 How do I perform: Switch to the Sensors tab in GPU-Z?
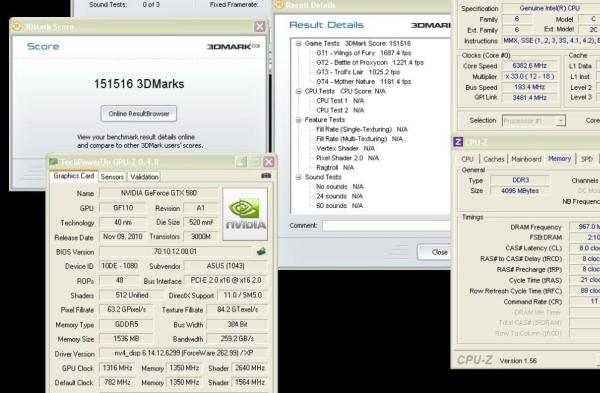coord(112,177)
